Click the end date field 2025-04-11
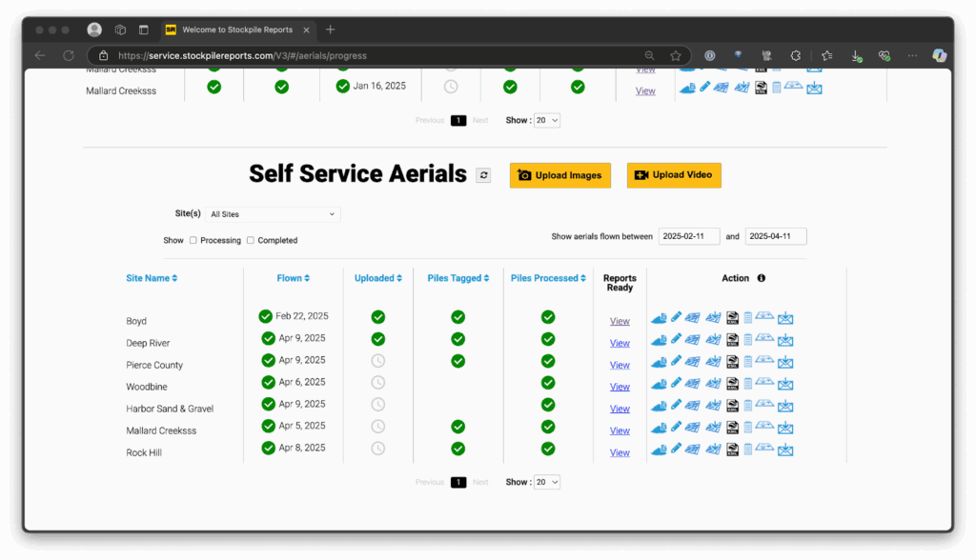Screen dimensions: 976x560 (776, 236)
